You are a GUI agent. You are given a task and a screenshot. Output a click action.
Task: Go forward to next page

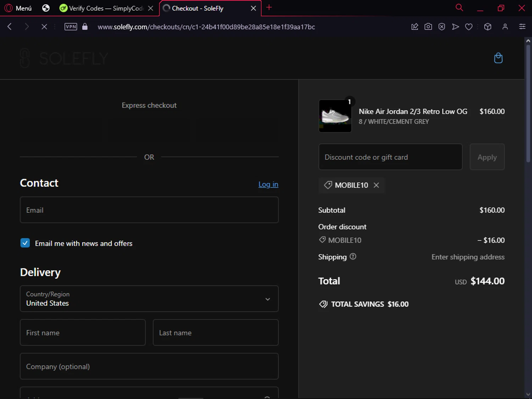[27, 27]
